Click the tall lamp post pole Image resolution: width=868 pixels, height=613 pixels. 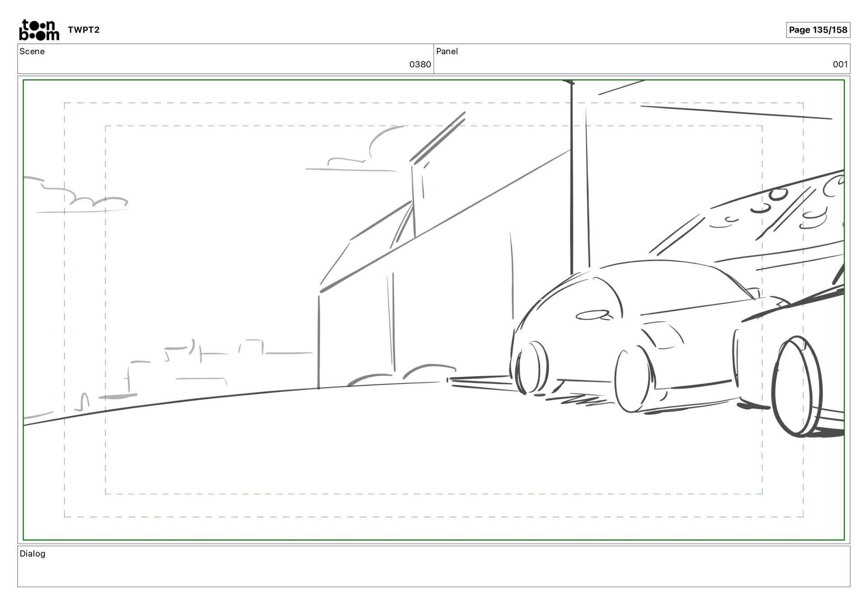(571, 181)
